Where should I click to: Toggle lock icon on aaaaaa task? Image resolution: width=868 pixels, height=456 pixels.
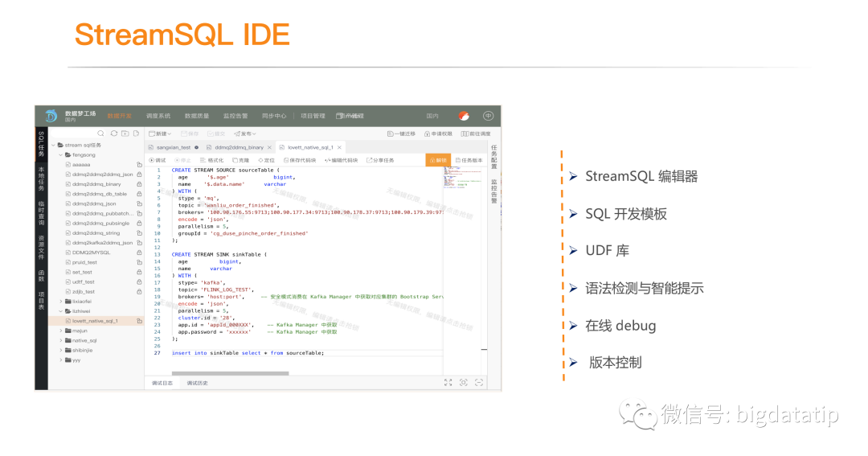pyautogui.click(x=140, y=165)
